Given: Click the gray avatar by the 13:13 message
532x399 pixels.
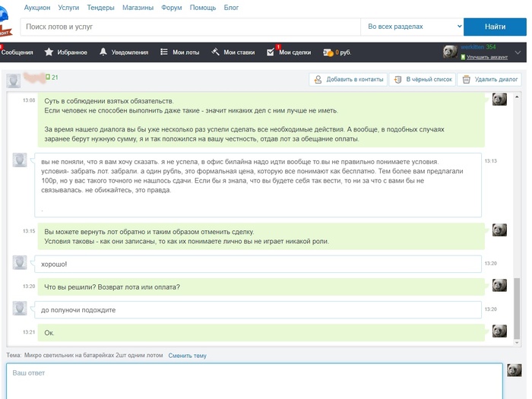Looking at the screenshot, I should tap(20, 160).
